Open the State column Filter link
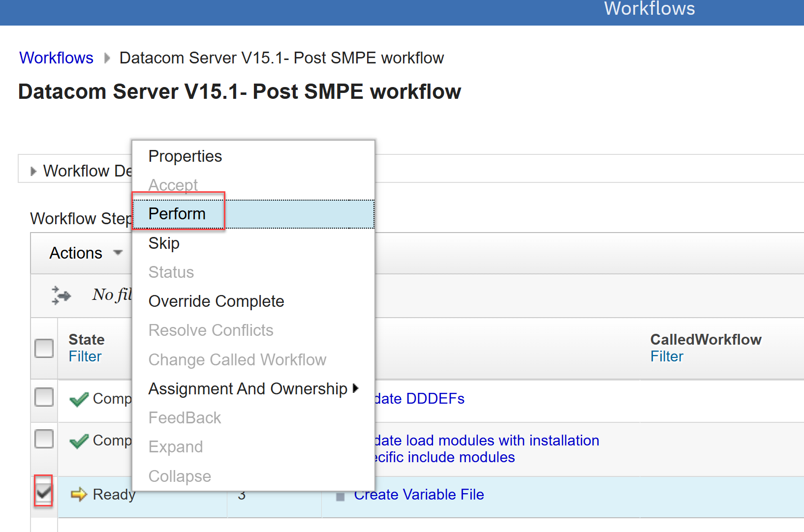The image size is (804, 532). pos(85,356)
